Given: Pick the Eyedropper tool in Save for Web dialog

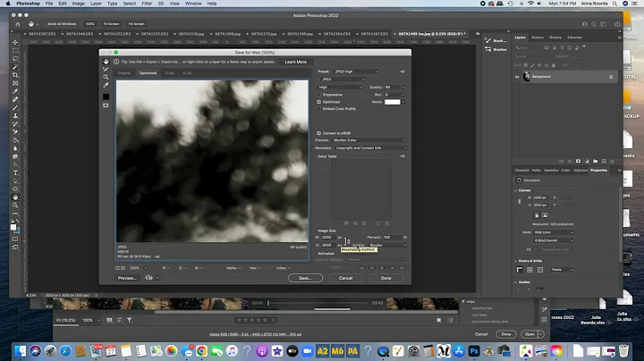Looking at the screenshot, I should click(106, 86).
